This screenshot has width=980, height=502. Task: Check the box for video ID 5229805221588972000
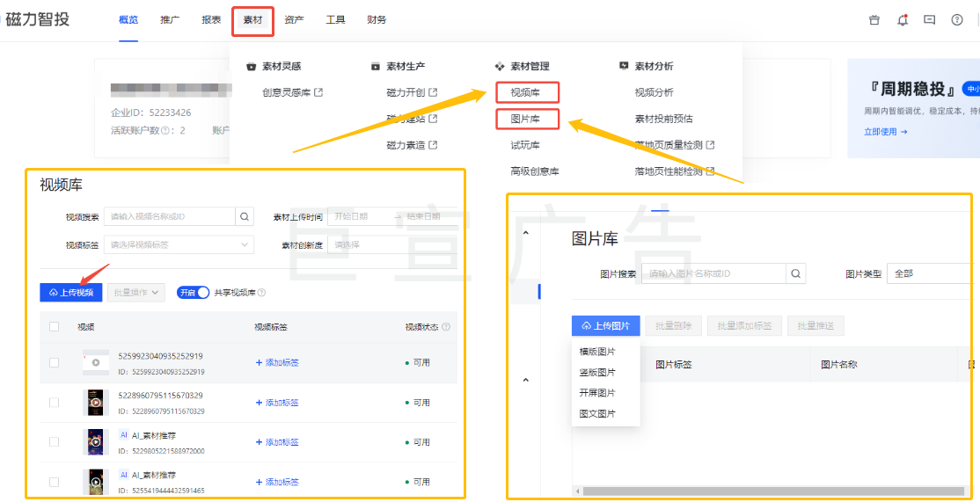pyautogui.click(x=54, y=441)
